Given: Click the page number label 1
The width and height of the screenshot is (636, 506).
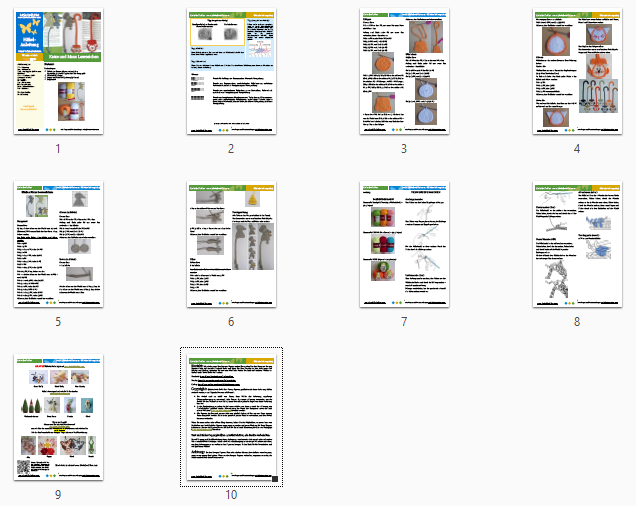Looking at the screenshot, I should coord(58,149).
